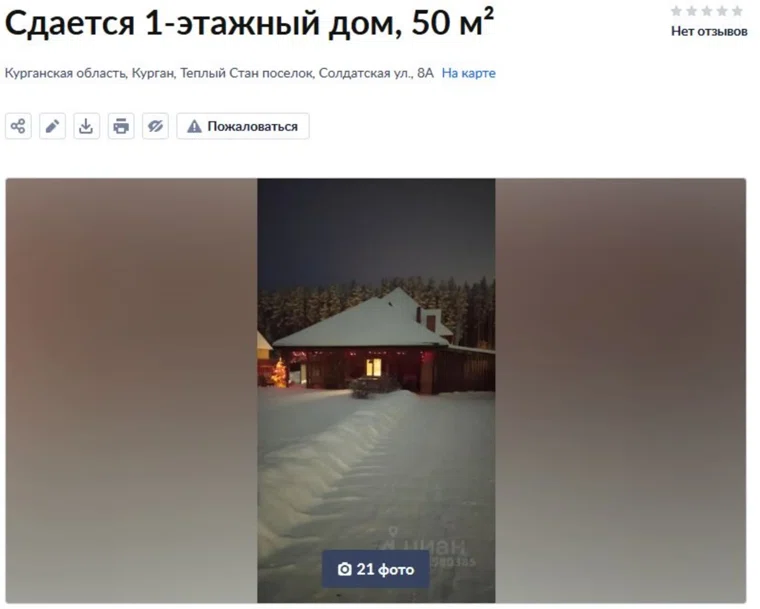760x609 pixels.
Task: Click the warning triangle icon in Пожаловаться
Action: click(x=194, y=127)
